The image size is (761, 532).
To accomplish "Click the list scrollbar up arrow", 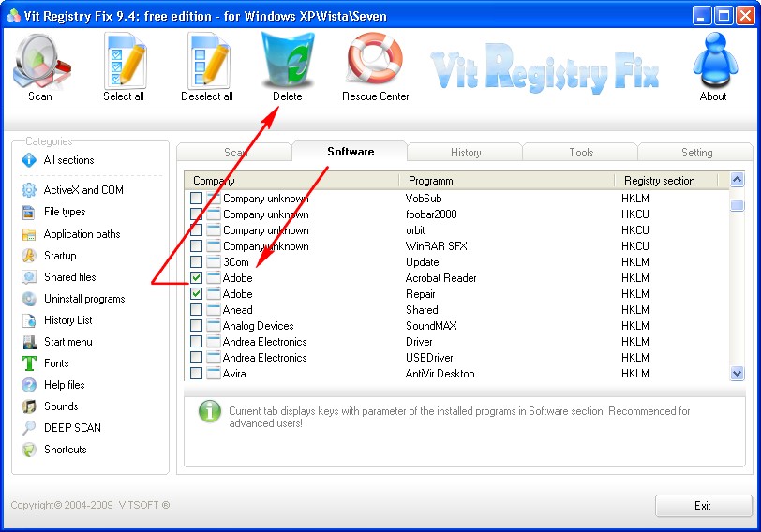I will coord(738,180).
